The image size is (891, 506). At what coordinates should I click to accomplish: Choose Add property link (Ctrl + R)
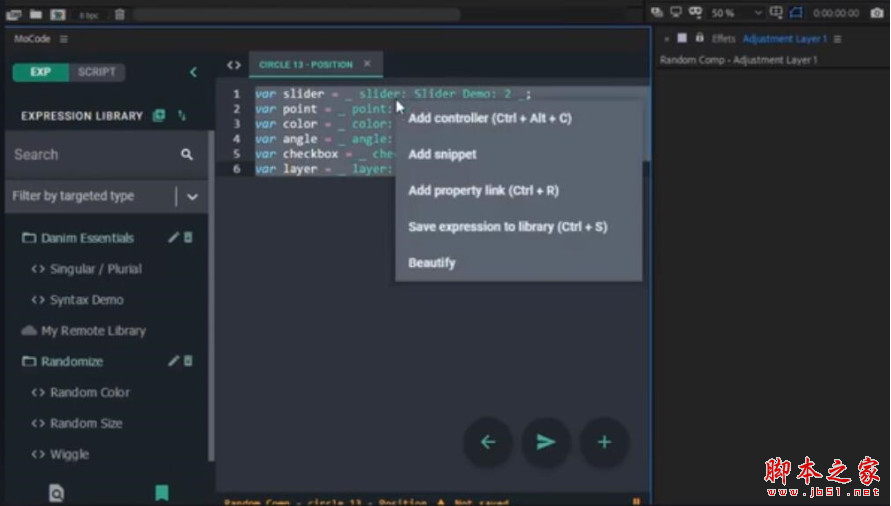coord(484,190)
